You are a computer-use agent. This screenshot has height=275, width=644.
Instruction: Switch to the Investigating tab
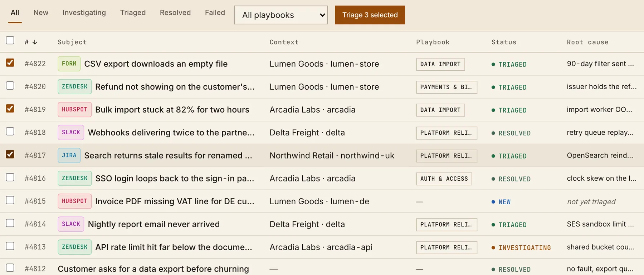84,13
